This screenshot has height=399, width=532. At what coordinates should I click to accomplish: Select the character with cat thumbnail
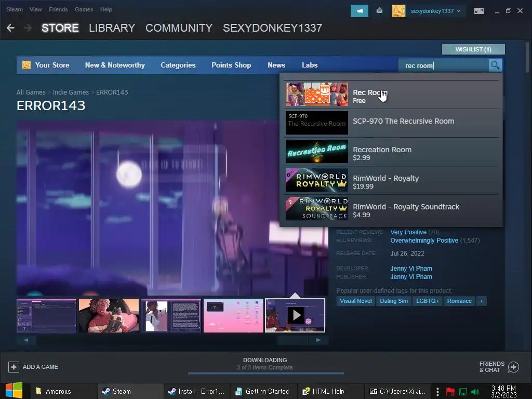click(x=109, y=315)
